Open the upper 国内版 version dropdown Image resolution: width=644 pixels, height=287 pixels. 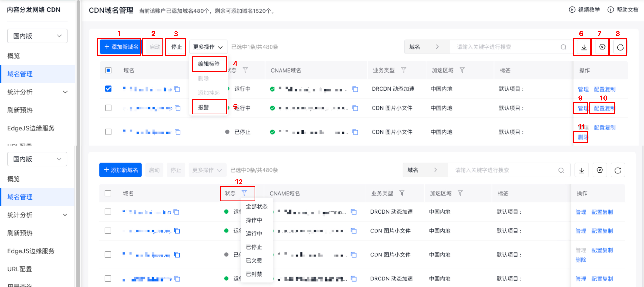coord(37,36)
